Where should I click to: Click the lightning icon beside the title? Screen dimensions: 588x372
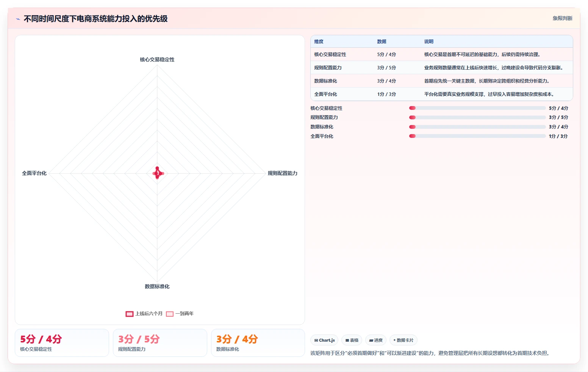pyautogui.click(x=18, y=19)
